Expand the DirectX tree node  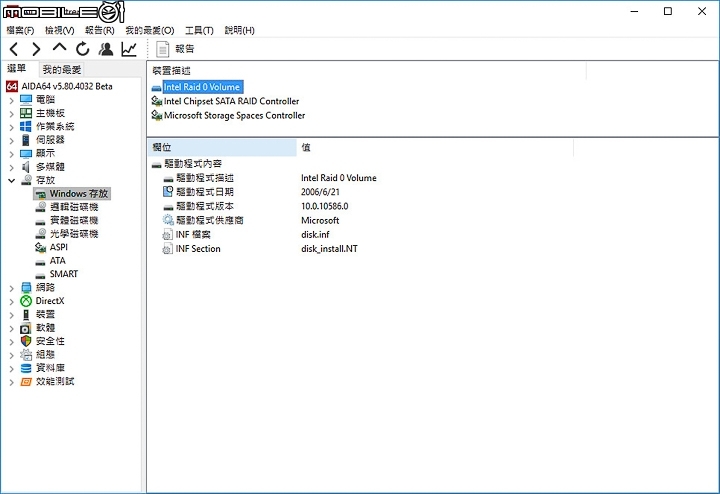pos(11,302)
